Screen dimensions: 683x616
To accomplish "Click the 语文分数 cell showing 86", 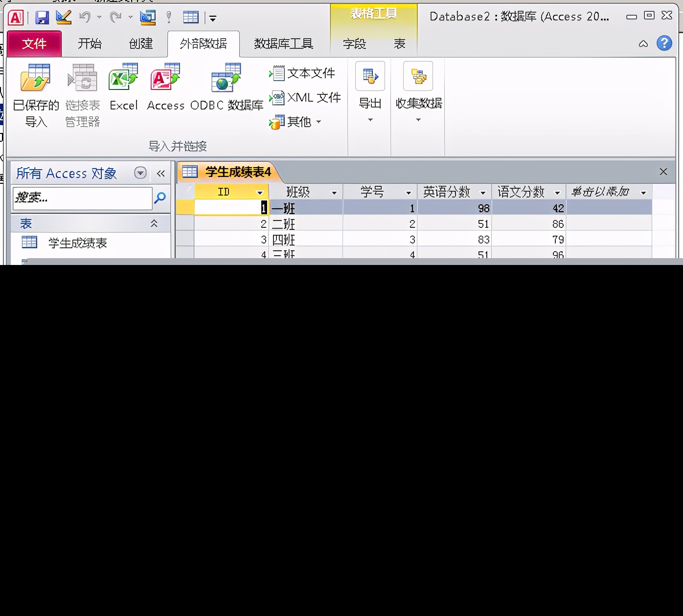I will tap(529, 224).
